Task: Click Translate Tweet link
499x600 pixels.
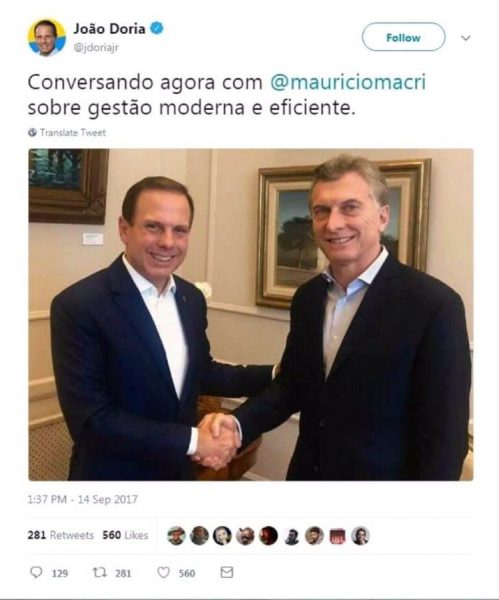Action: [x=73, y=133]
